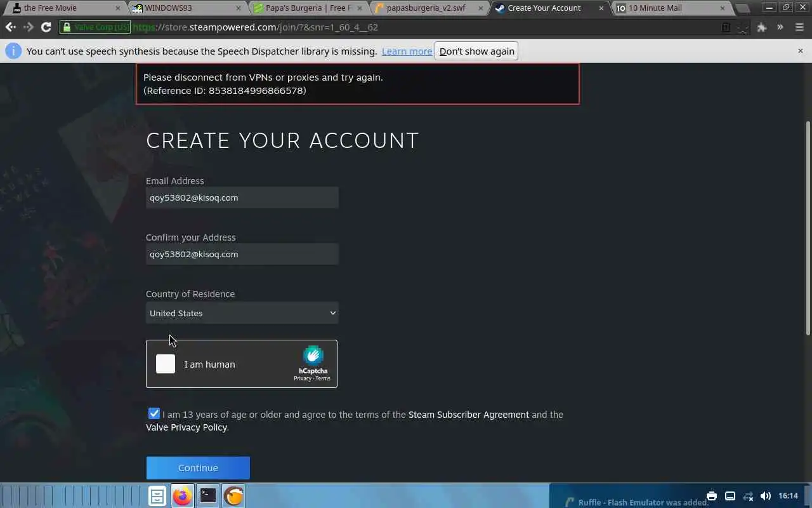
Task: Untick the 13 years or older agreement checkbox
Action: click(154, 413)
